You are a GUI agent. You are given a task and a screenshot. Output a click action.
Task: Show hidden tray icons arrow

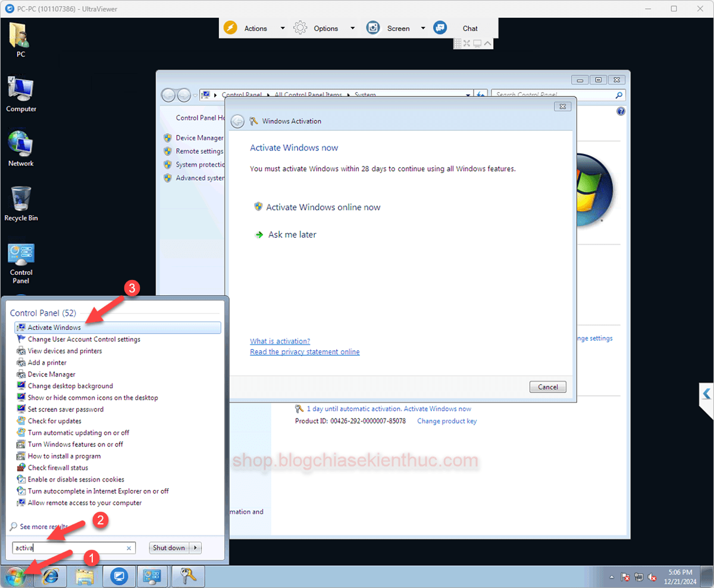(612, 577)
